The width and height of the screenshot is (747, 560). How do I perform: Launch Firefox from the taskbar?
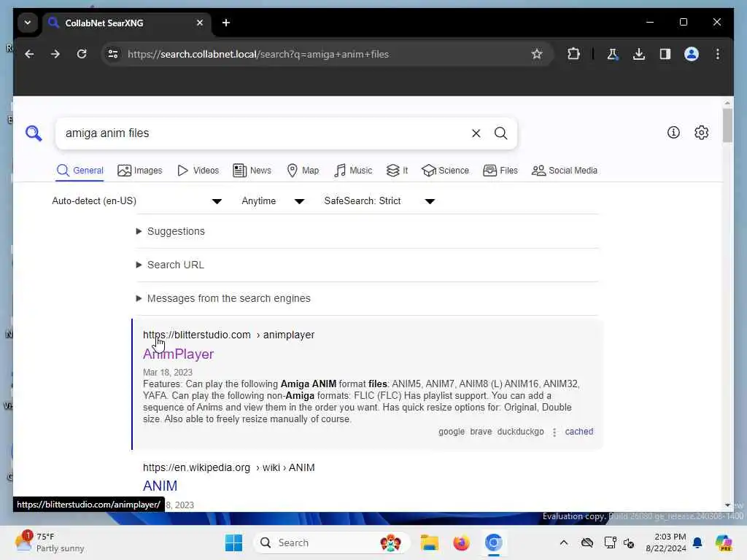[461, 542]
